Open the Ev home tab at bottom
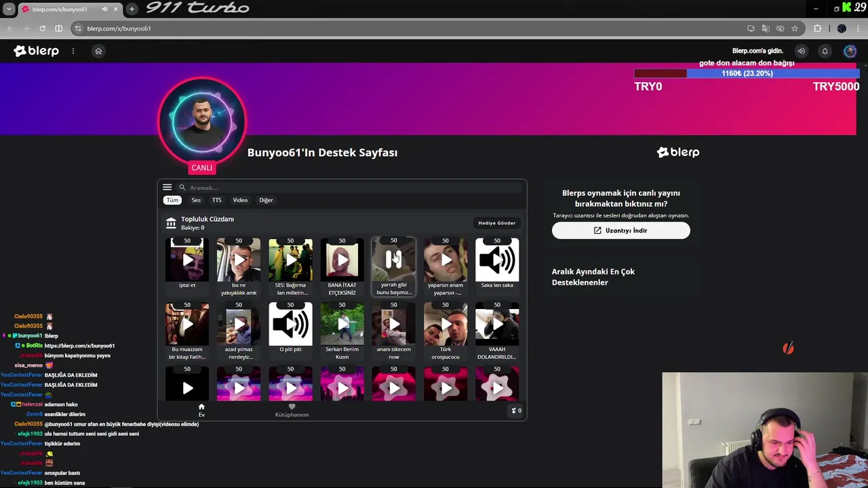Screen dimensions: 868x488 tap(201, 410)
